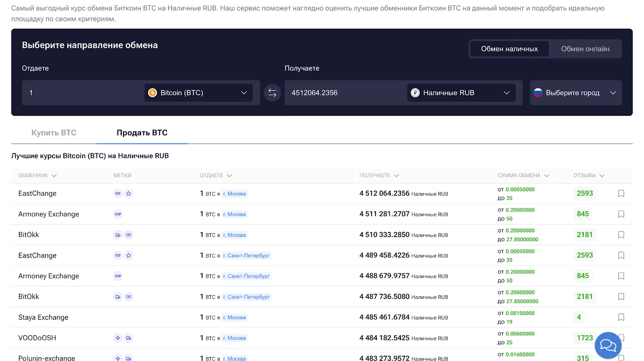Click star badge on EastChange Saint Petersburg row
This screenshot has width=644, height=361.
[128, 255]
